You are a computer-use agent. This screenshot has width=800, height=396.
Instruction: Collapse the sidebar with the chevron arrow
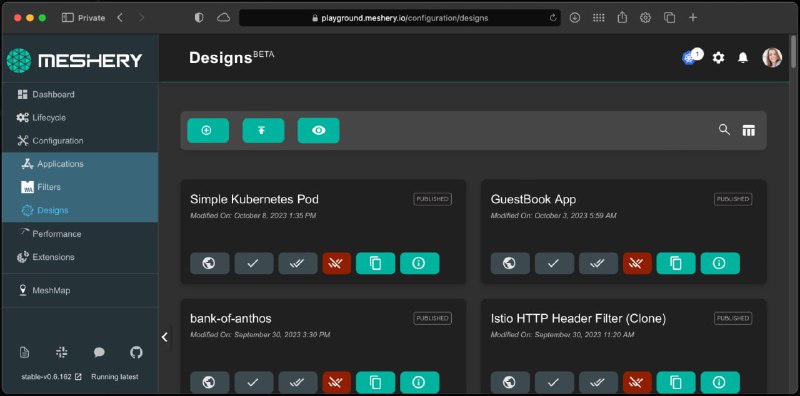click(165, 337)
